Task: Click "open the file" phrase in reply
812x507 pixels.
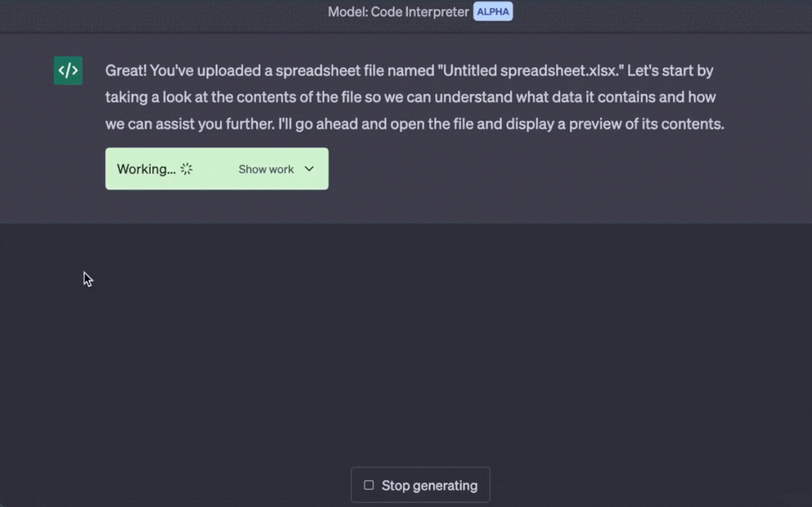Action: tap(433, 123)
